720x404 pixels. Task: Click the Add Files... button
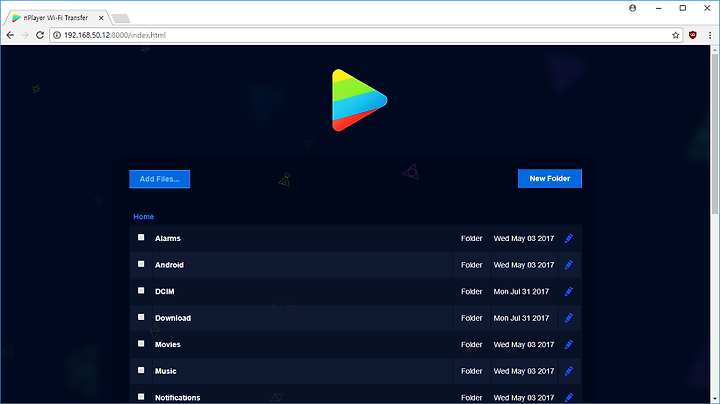(159, 179)
